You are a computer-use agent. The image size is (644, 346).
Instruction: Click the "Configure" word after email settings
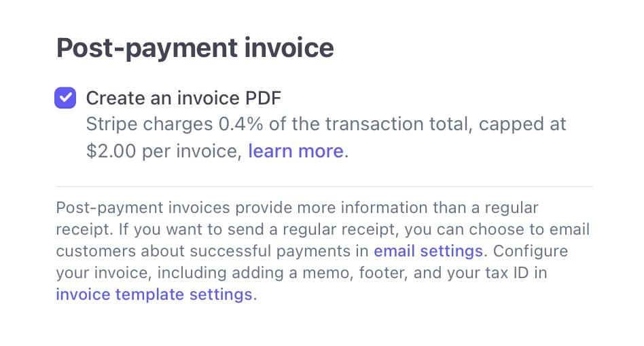coord(531,251)
